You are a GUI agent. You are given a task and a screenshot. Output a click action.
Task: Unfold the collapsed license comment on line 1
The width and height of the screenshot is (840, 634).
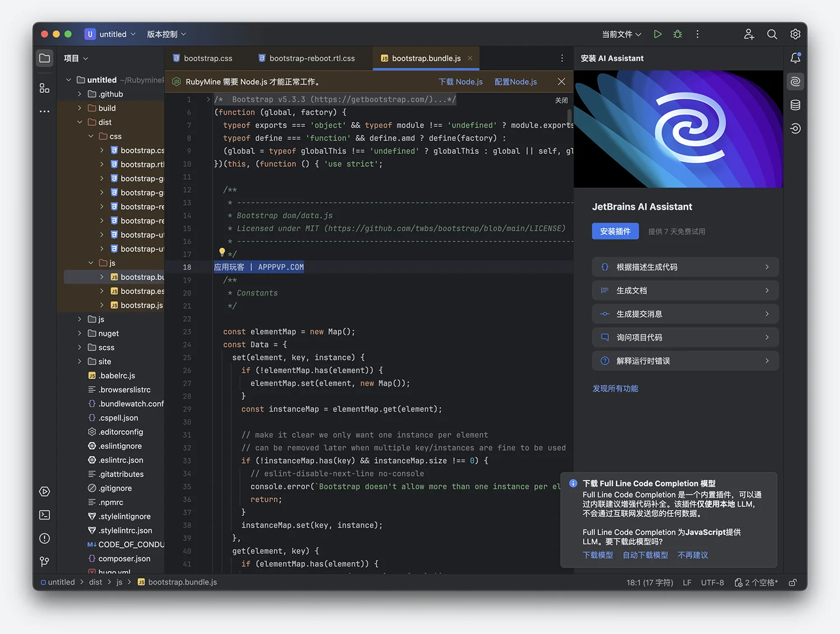[208, 100]
